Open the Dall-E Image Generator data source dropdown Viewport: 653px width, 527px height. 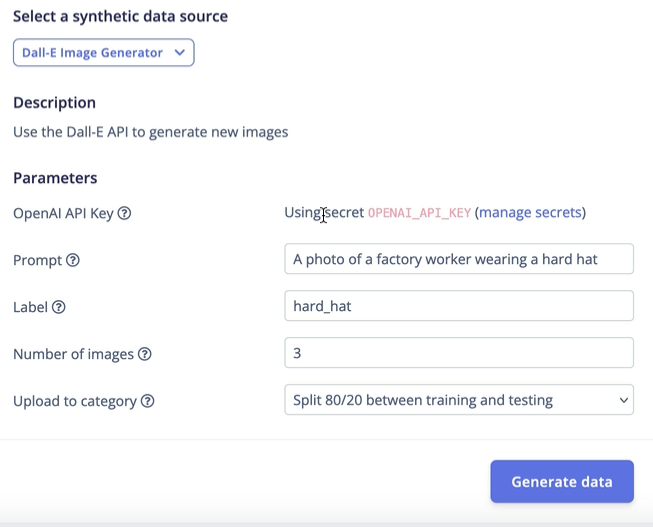tap(103, 53)
